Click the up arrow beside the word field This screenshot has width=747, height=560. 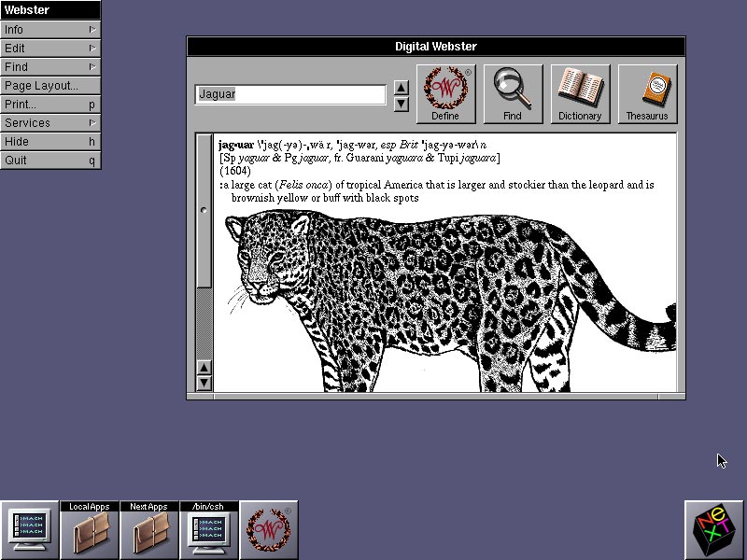(402, 87)
